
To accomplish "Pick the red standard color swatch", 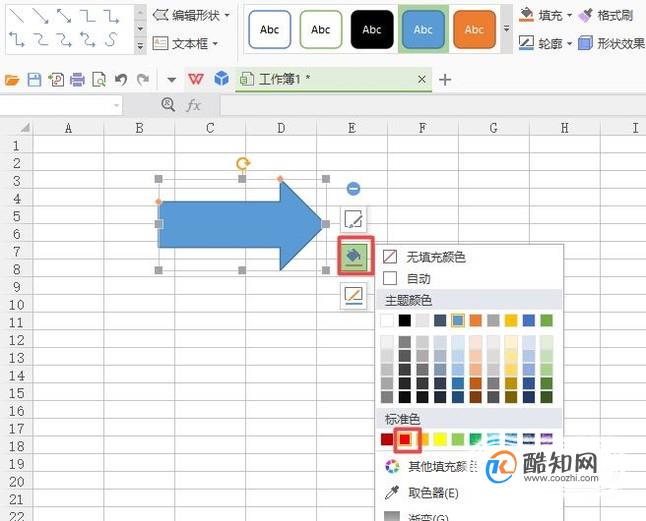I will (x=405, y=439).
